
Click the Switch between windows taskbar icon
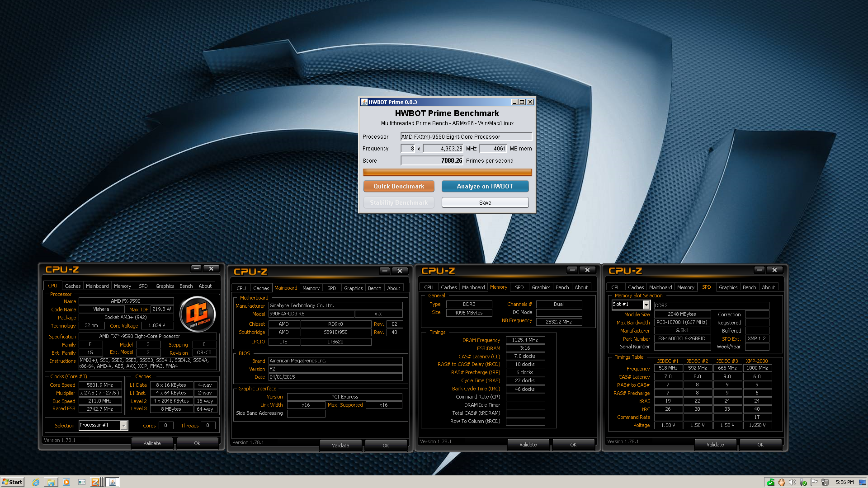82,482
